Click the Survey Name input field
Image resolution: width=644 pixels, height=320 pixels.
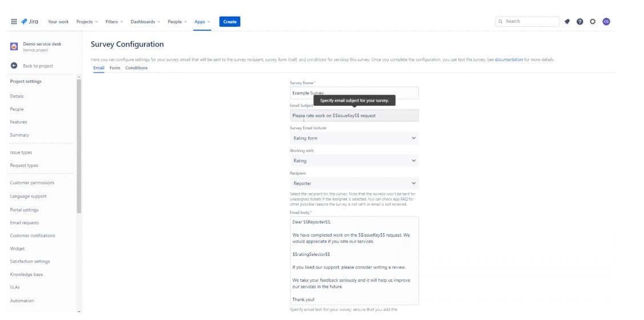pyautogui.click(x=355, y=93)
